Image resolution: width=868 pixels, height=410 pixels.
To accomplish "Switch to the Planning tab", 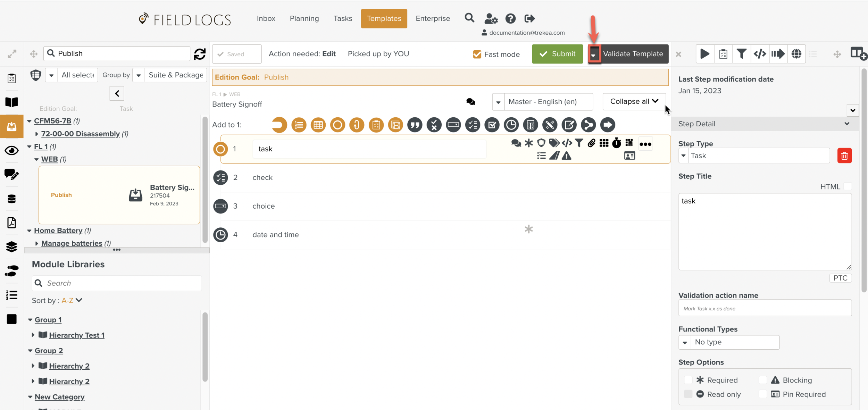I will 304,18.
